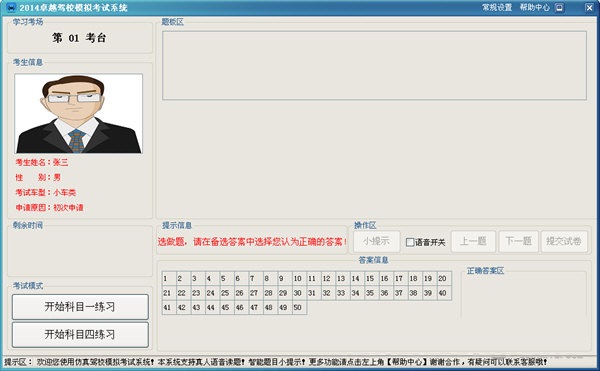Select question 1 in answer grid
This screenshot has width=600, height=371.
pos(169,278)
